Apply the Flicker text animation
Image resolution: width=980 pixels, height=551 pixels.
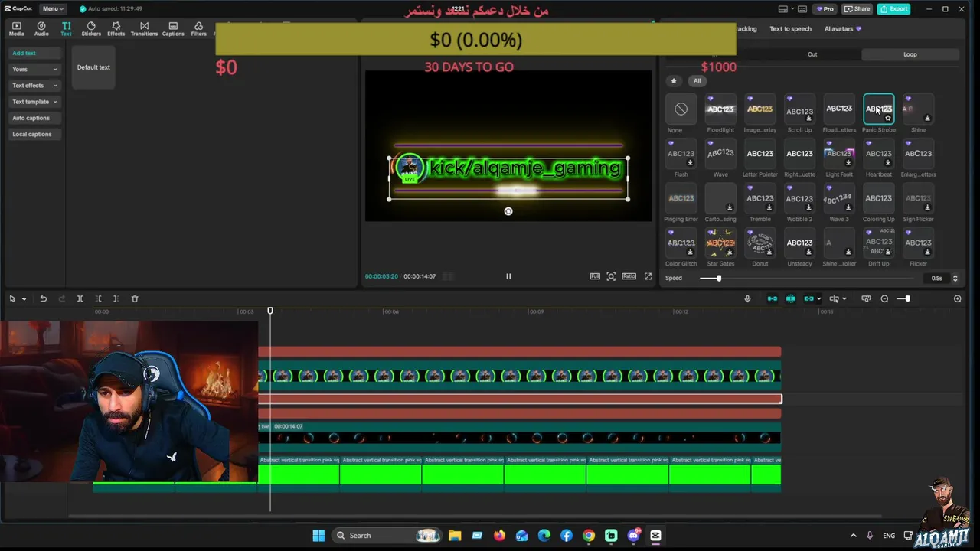coord(918,243)
